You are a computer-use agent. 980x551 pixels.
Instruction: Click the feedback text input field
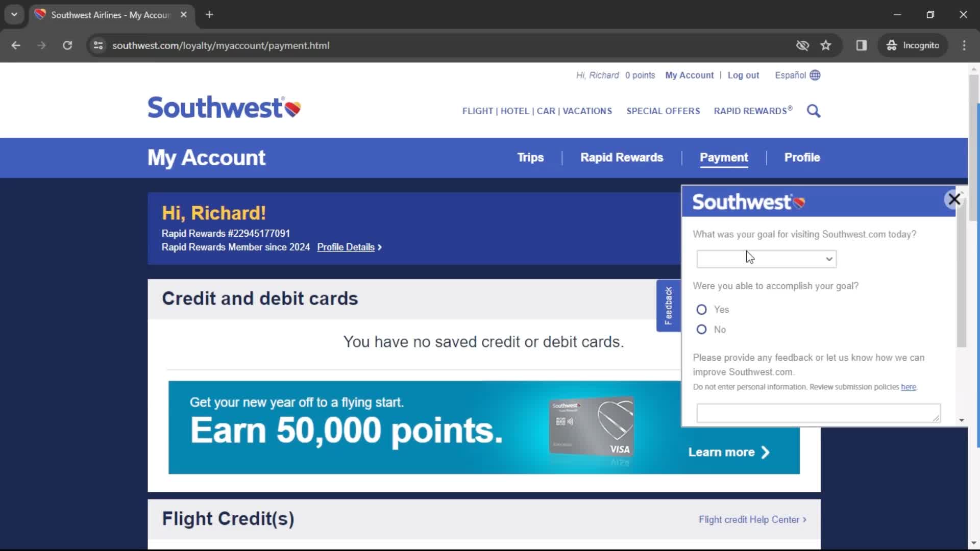click(x=818, y=412)
